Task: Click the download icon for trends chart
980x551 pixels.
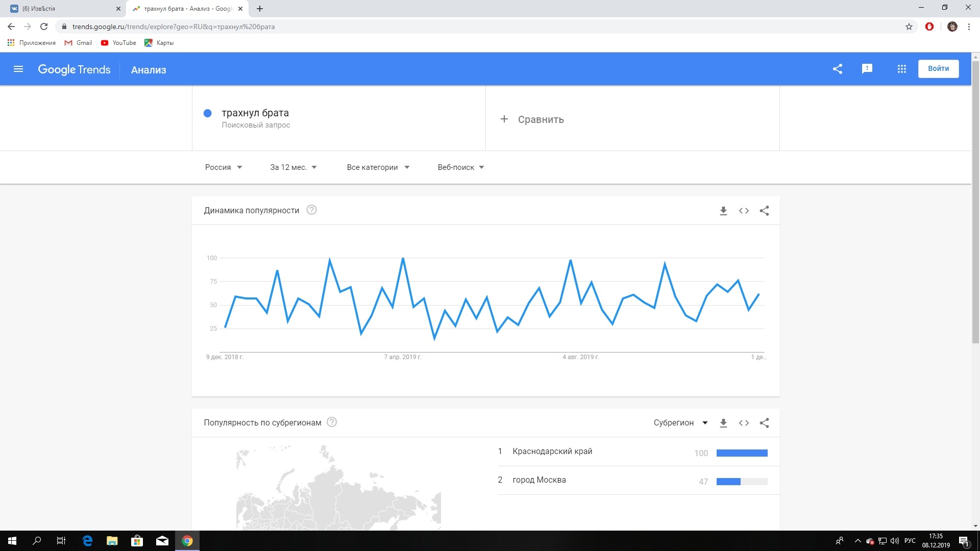Action: tap(723, 211)
